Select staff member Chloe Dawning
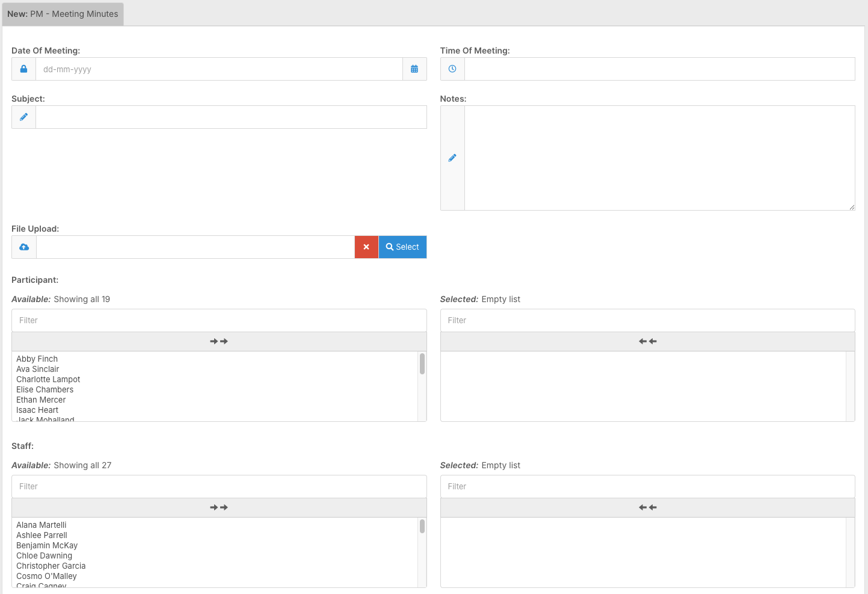868x594 pixels. click(x=45, y=556)
